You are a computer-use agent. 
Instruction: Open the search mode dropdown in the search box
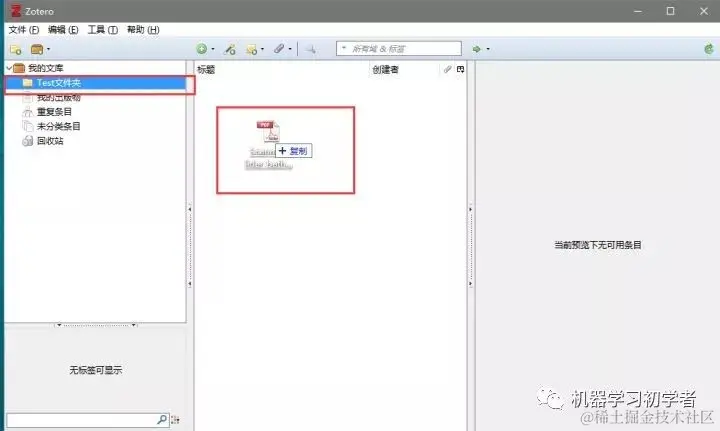tap(344, 48)
